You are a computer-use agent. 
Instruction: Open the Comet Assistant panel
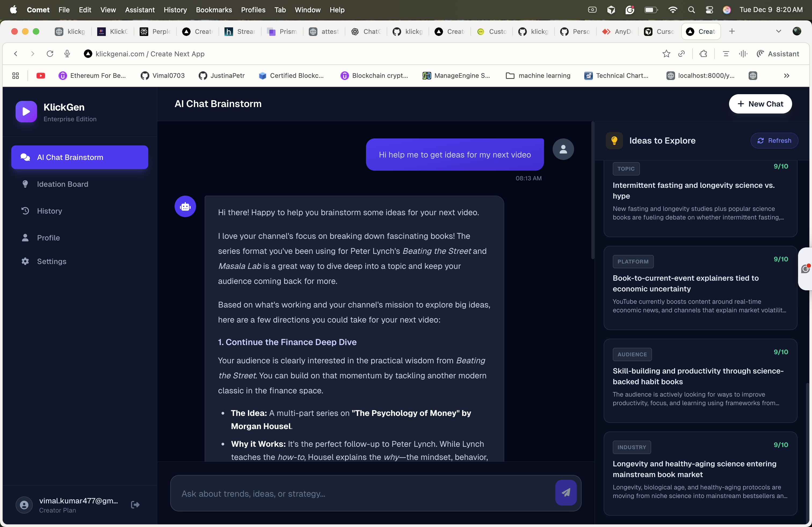coord(778,53)
